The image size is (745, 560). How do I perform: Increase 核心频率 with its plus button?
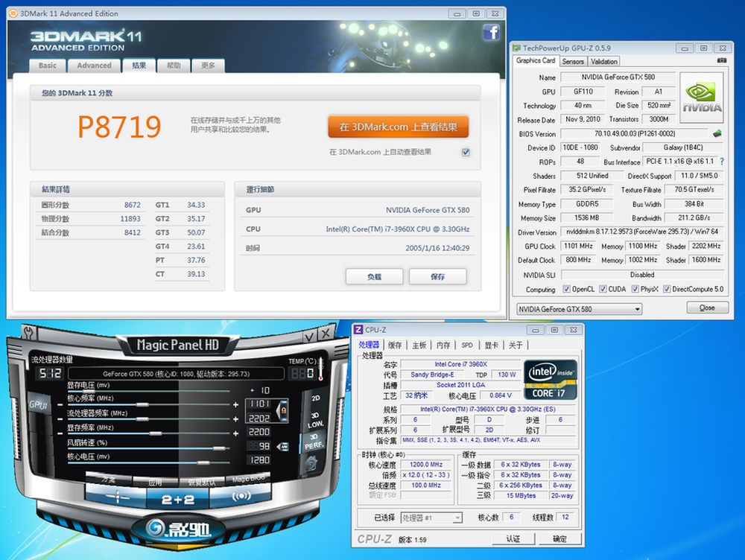pos(235,404)
